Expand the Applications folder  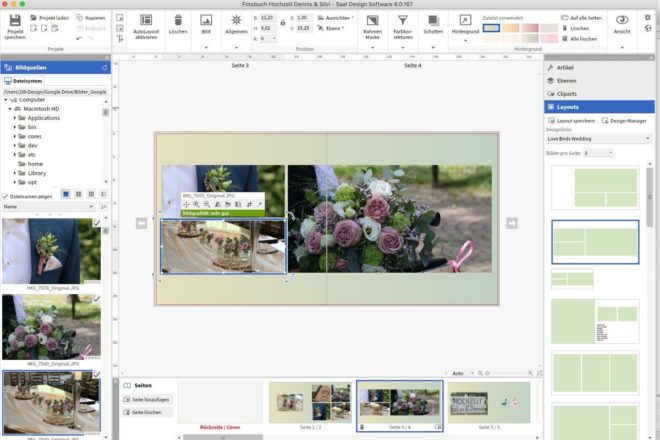(15, 118)
